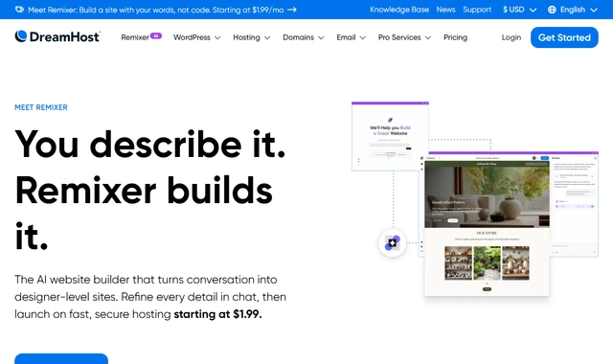Click the DreamHost logo
613x364 pixels.
pos(57,36)
